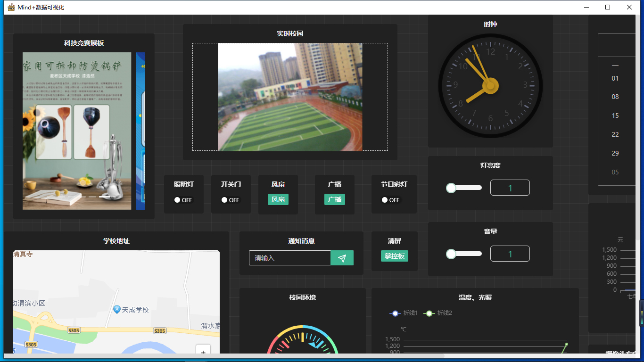Image resolution: width=644 pixels, height=362 pixels.
Task: Click the 掌控板 clear-screen button
Action: tap(395, 256)
